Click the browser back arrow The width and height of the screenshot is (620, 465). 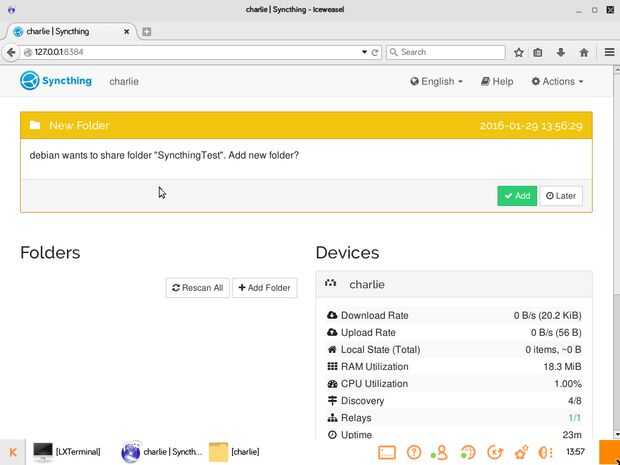pyautogui.click(x=11, y=52)
